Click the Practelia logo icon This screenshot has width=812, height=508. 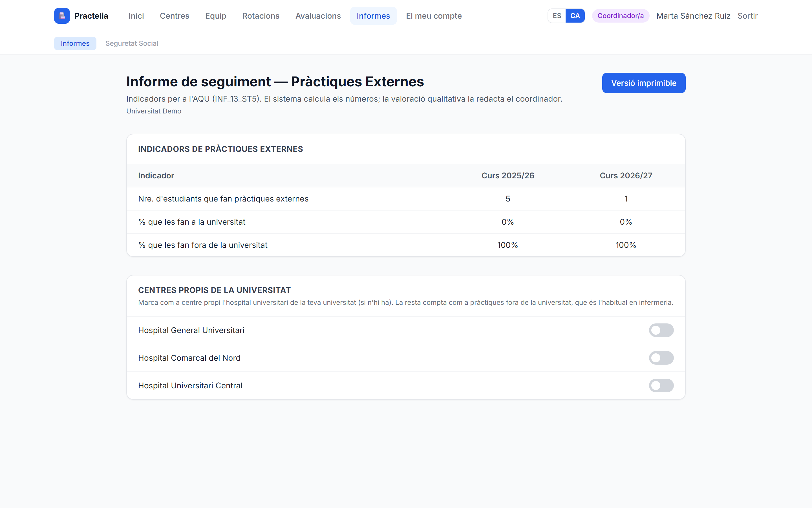pos(62,16)
